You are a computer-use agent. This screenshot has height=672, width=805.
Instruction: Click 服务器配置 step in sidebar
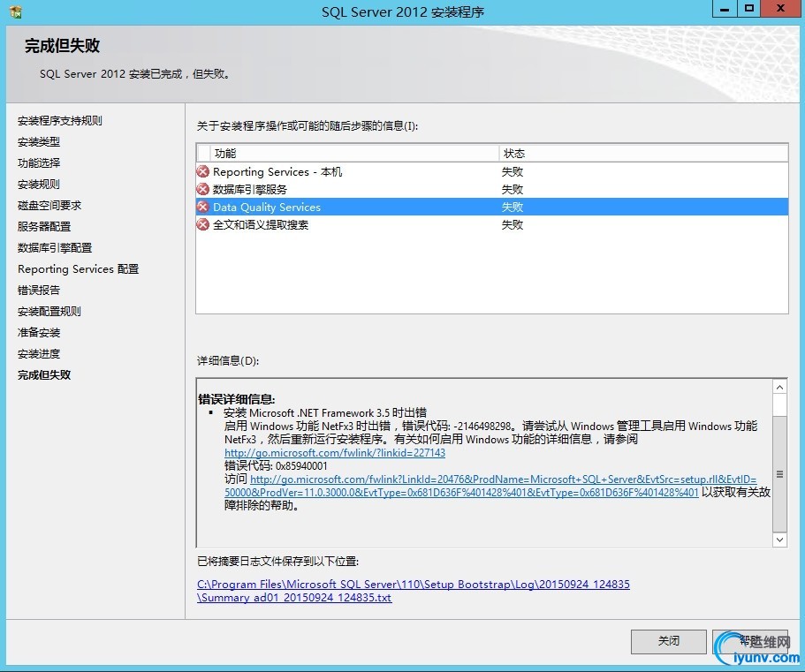44,227
